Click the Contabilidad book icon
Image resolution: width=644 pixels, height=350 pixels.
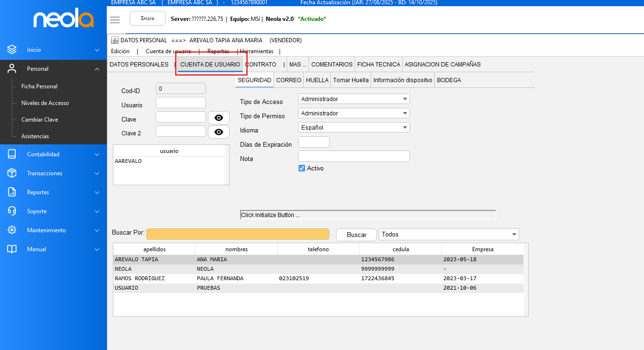tap(12, 154)
